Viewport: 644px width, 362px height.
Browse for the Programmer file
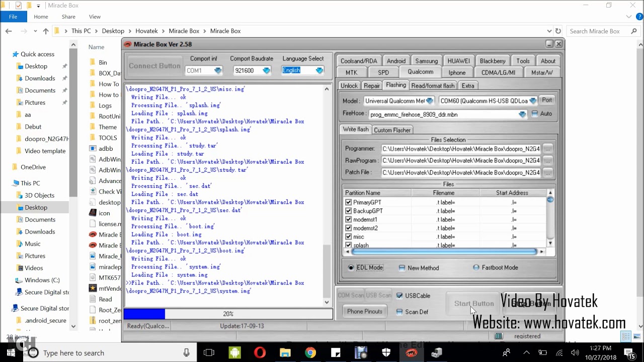pos(547,149)
